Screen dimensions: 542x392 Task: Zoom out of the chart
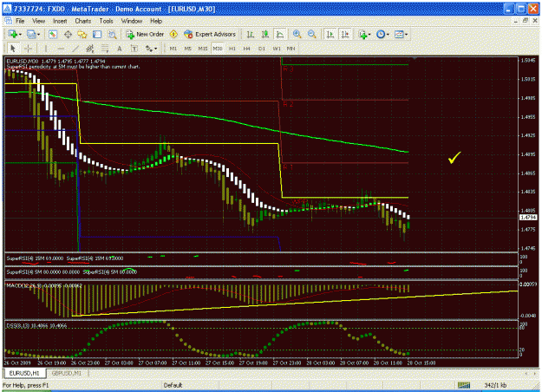click(x=311, y=34)
